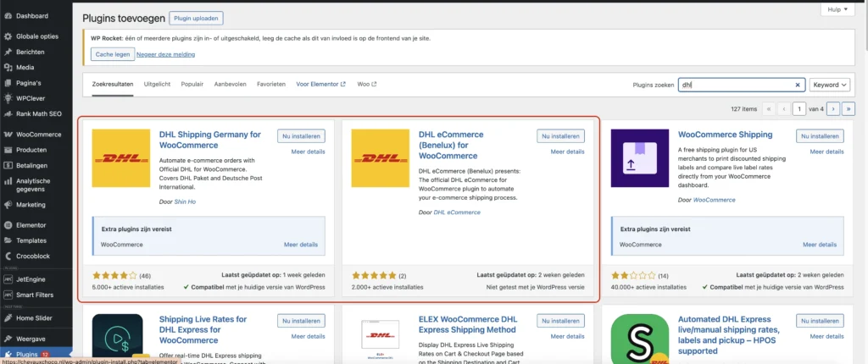Open author link WooCommerce

[x=714, y=201]
